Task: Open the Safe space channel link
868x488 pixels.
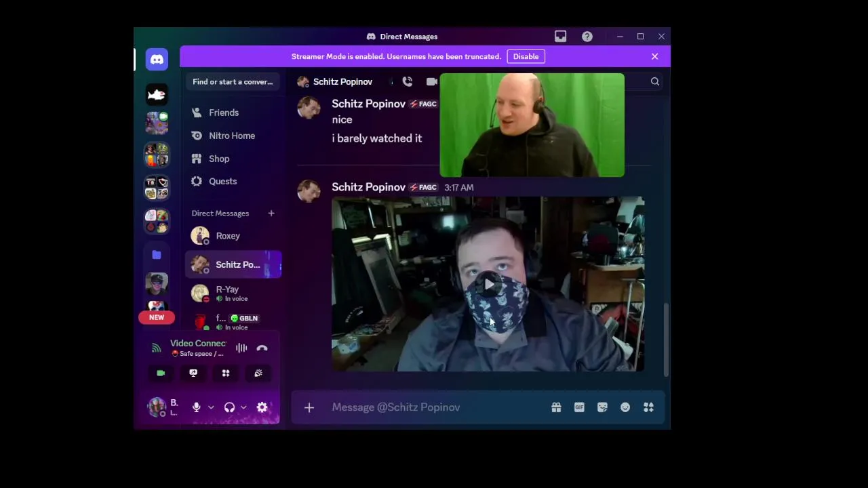Action: [x=197, y=354]
